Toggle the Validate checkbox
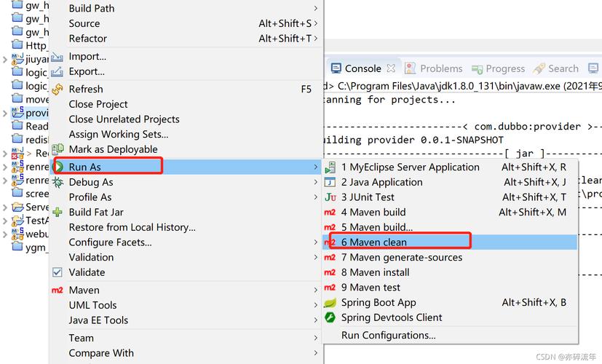Viewport: 602px width, 364px height. 58,272
